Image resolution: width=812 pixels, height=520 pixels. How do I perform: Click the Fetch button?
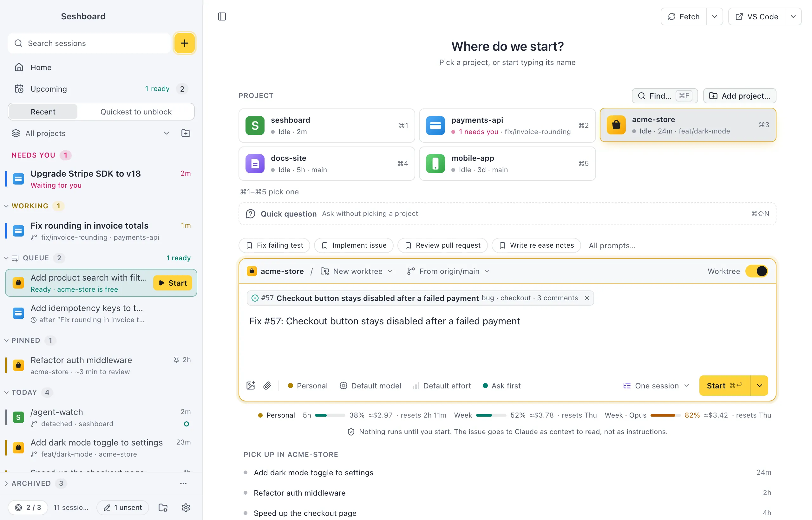[684, 16]
